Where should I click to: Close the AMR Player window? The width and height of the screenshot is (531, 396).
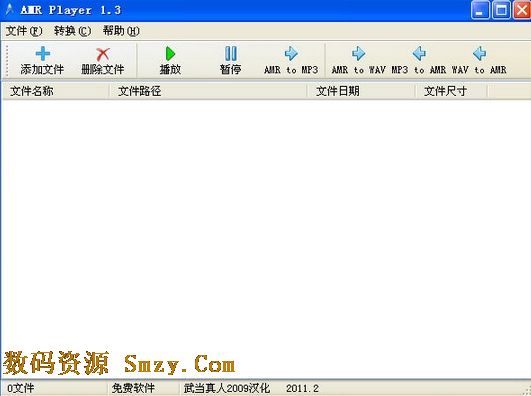tap(522, 10)
